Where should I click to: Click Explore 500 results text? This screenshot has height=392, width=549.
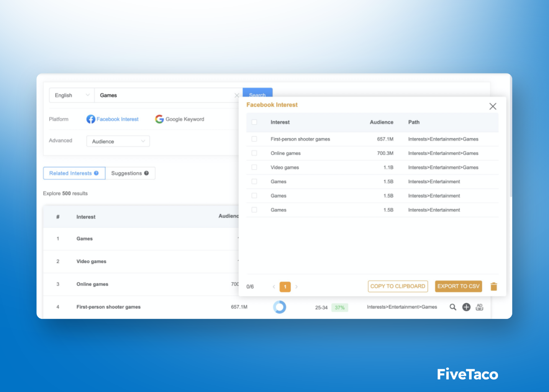point(65,193)
